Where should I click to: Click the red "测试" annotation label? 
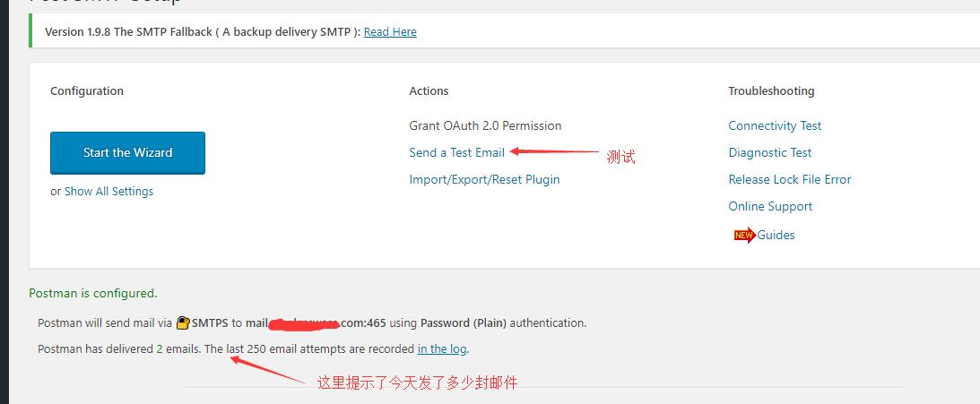[x=620, y=158]
